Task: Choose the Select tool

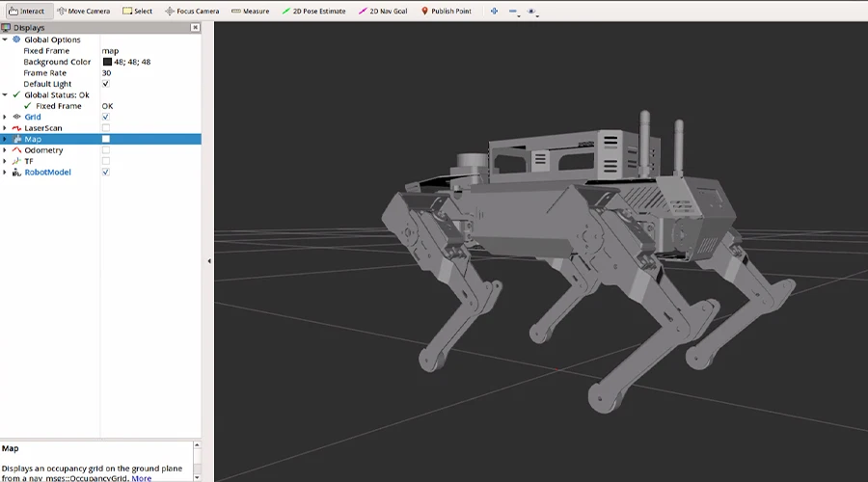Action: tap(137, 11)
